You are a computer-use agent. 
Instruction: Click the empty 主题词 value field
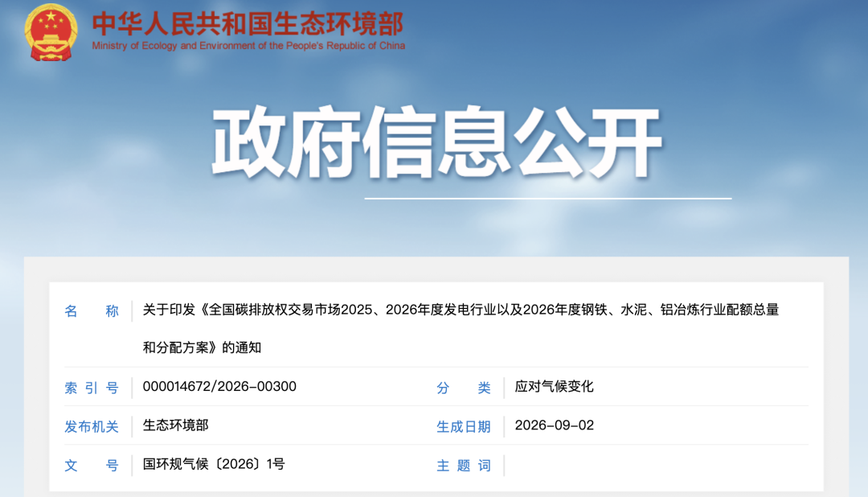click(x=657, y=466)
